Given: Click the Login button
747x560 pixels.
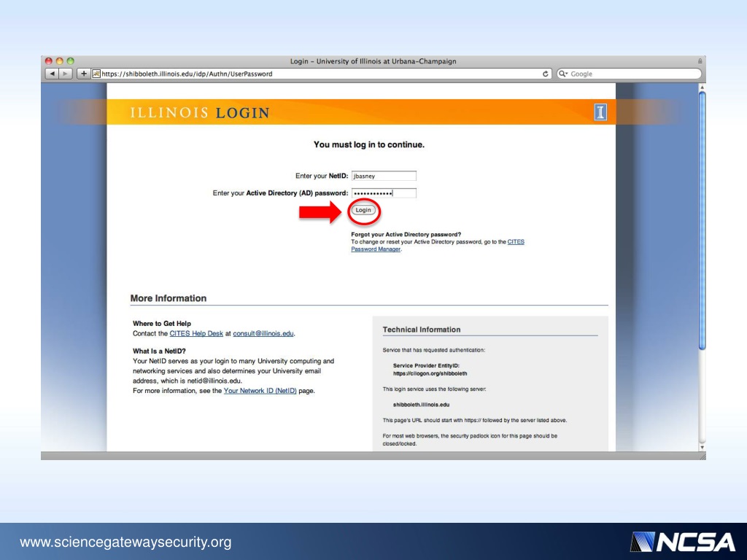Looking at the screenshot, I should [x=363, y=210].
